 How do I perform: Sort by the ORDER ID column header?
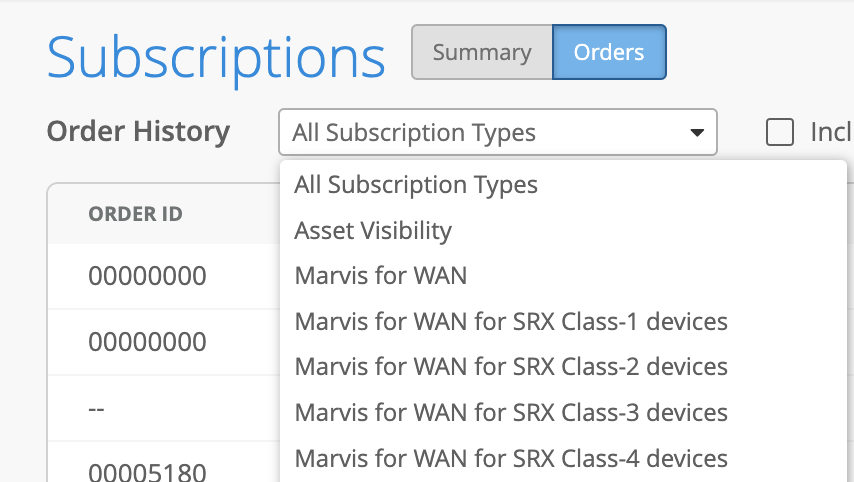[135, 214]
